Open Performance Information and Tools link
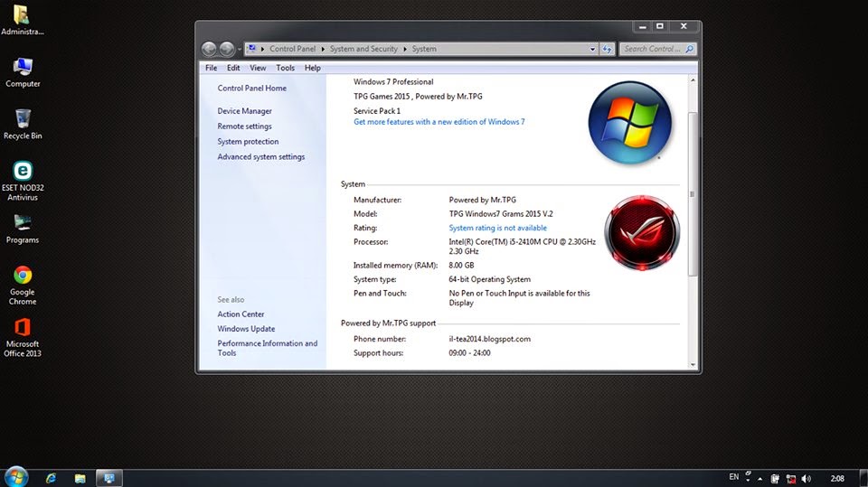868x487 pixels. point(268,348)
